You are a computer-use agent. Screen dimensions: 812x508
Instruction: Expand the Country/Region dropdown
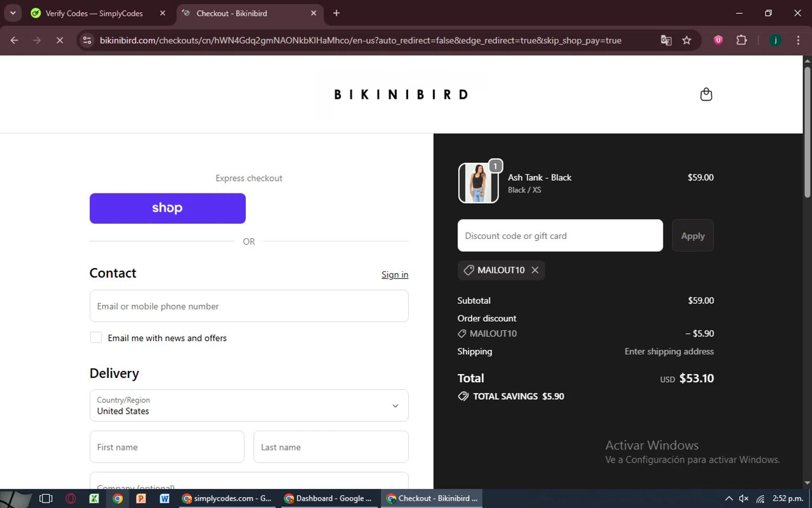pos(249,406)
